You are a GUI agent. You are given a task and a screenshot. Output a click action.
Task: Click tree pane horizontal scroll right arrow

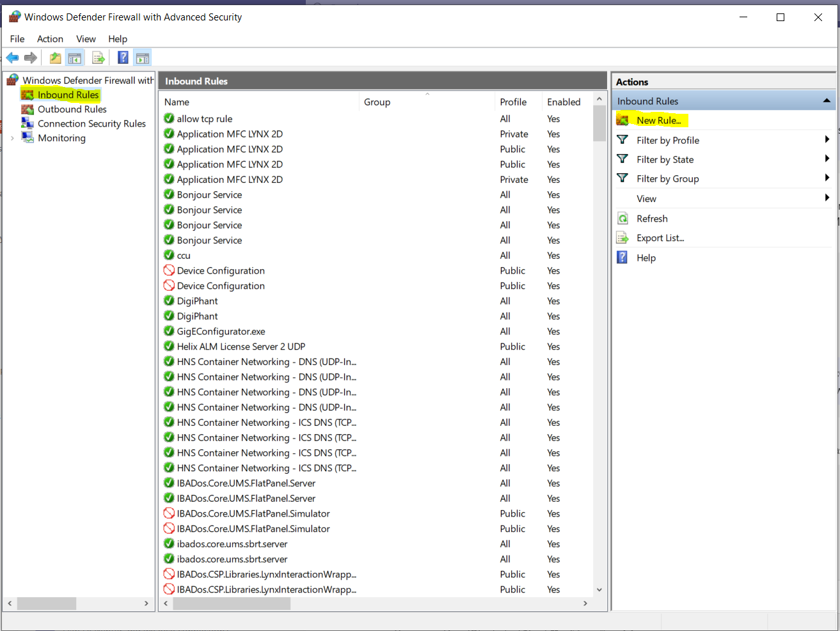[146, 603]
